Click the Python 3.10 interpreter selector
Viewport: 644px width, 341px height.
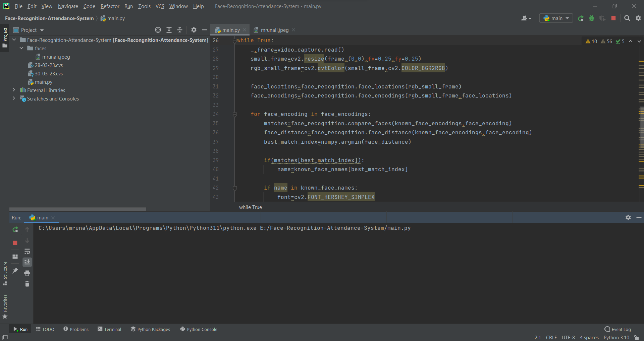[x=616, y=337]
